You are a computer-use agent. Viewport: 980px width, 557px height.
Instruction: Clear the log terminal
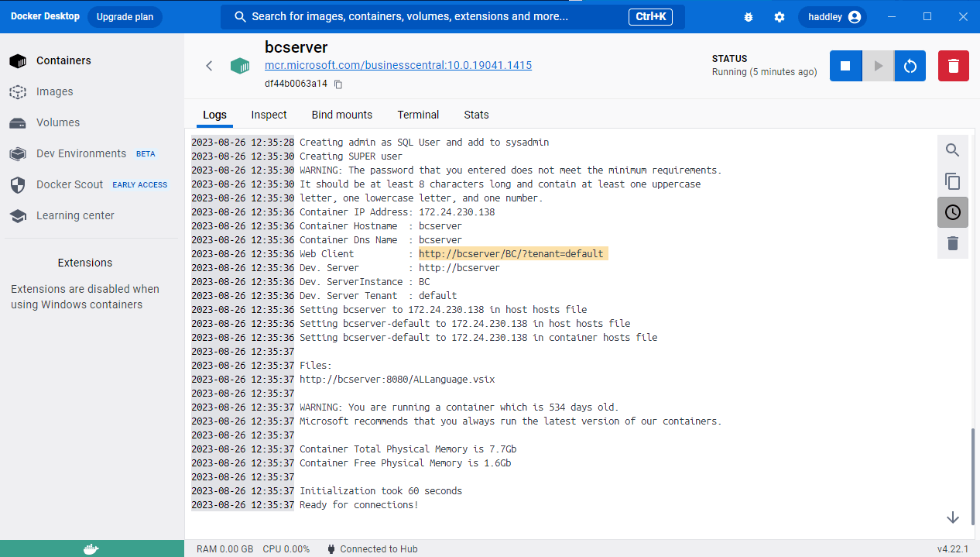953,243
